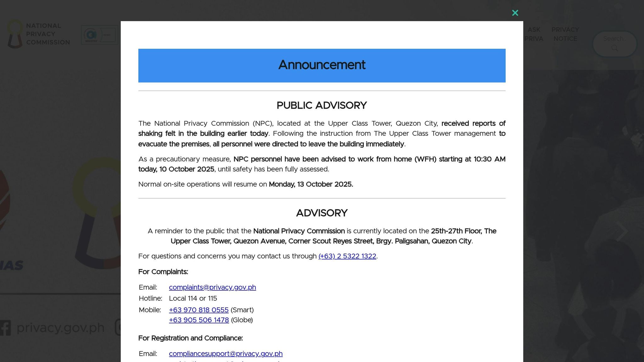Screen dimensions: 644x362
Task: Email complaints@privacy.gov.ph via the link
Action: [212, 288]
